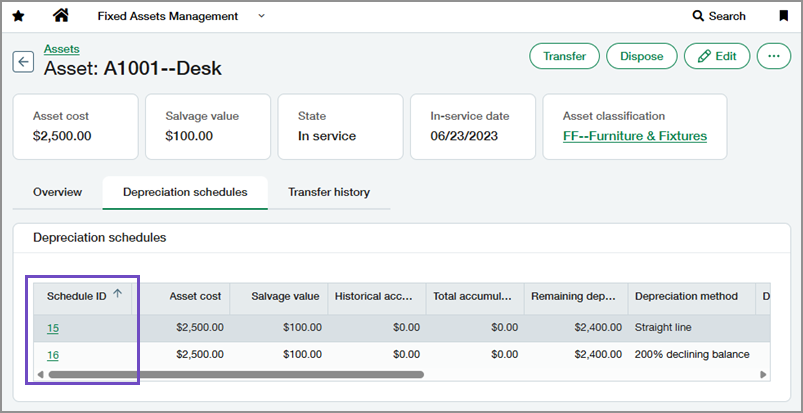Click the star favorites icon
This screenshot has width=803, height=413.
tap(18, 16)
